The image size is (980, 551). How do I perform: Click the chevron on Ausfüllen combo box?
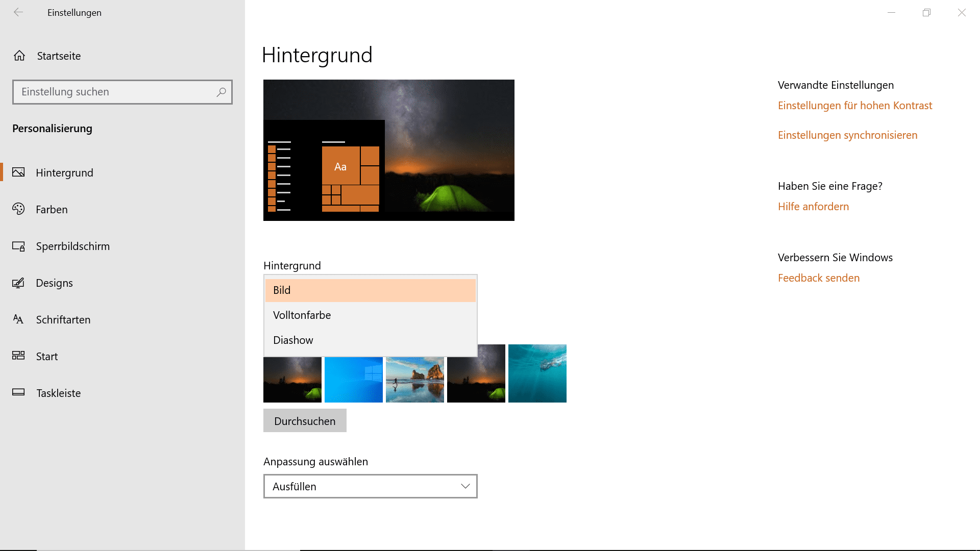(465, 486)
